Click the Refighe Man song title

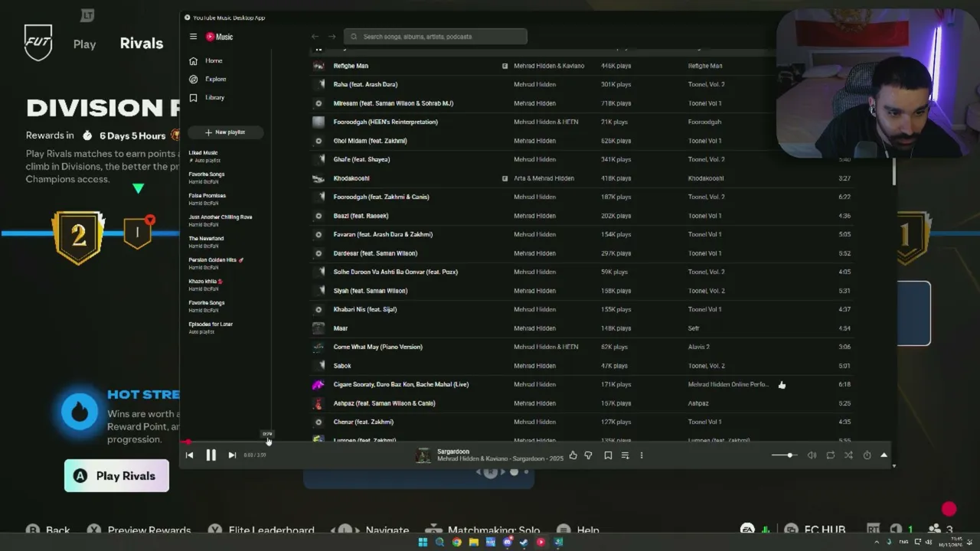[351, 66]
